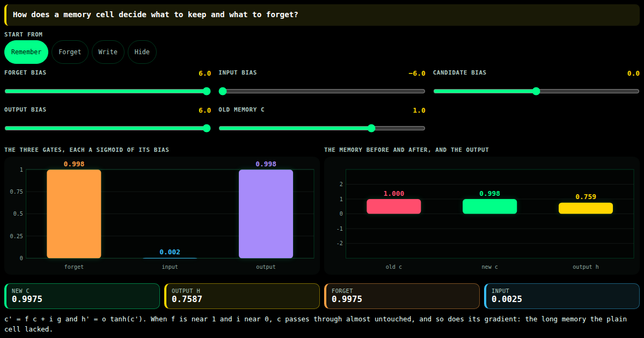Click the 0.759 label above output h
Screen dimensions: 644x338
pos(586,197)
